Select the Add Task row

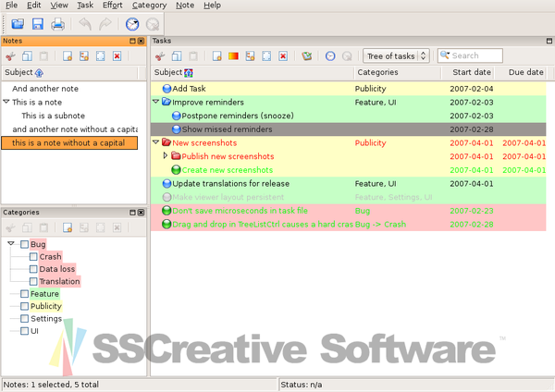click(349, 89)
